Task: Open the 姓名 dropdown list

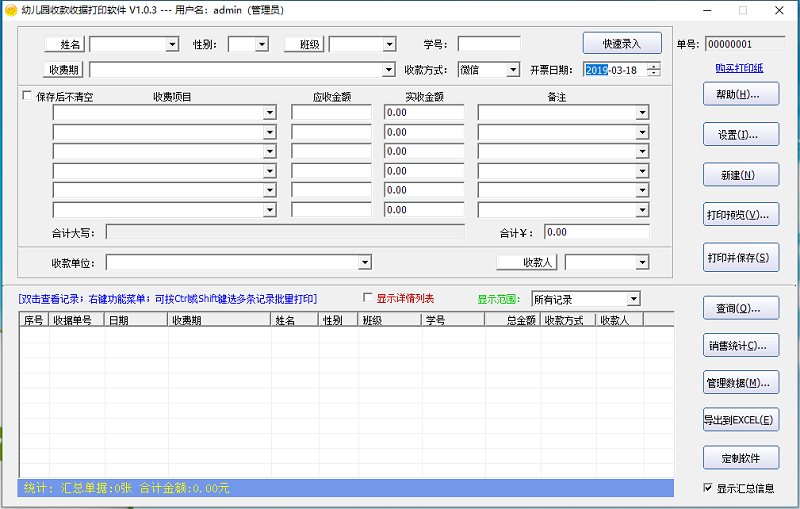Action: [x=172, y=44]
